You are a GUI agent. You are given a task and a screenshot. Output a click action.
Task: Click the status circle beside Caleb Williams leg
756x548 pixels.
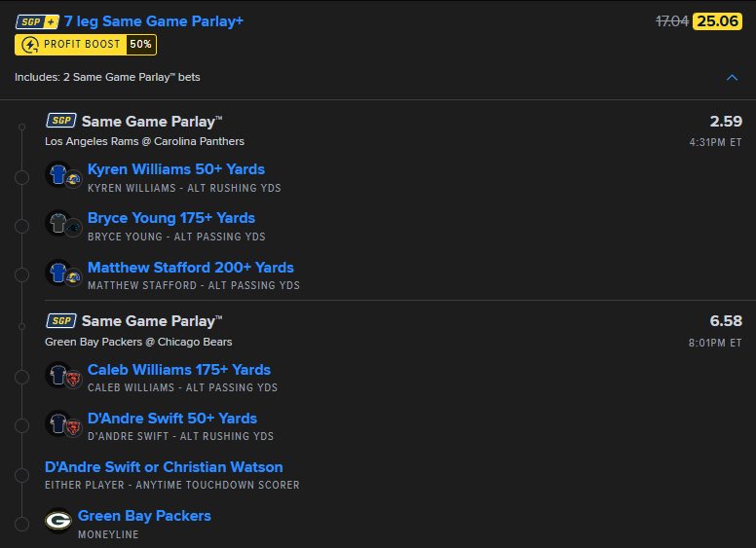pos(21,377)
